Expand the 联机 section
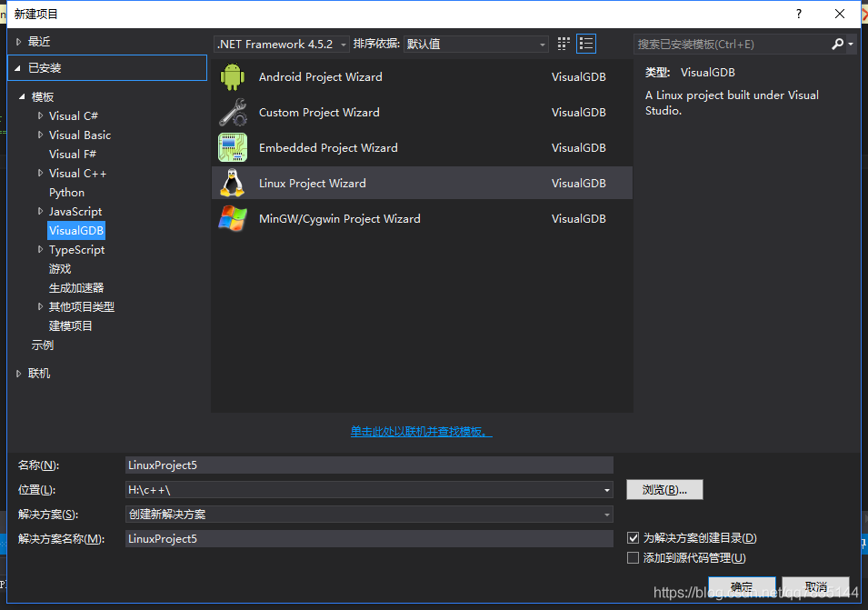The width and height of the screenshot is (868, 610). click(x=19, y=374)
